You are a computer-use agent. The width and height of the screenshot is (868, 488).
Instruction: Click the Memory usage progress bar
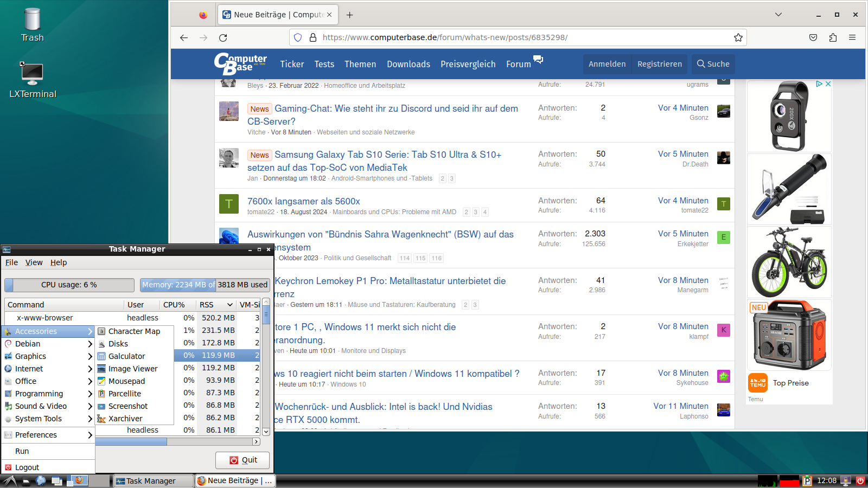(x=205, y=285)
